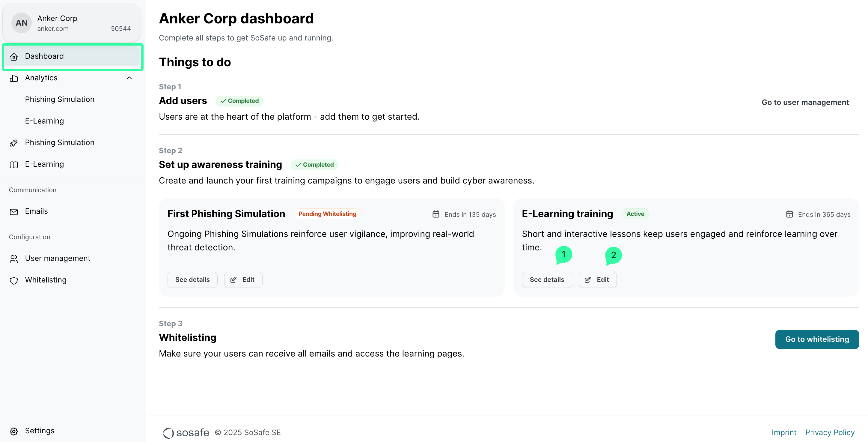Click the calendar icon next to Ends in 135 days
The height and width of the screenshot is (442, 868).
coord(436,214)
